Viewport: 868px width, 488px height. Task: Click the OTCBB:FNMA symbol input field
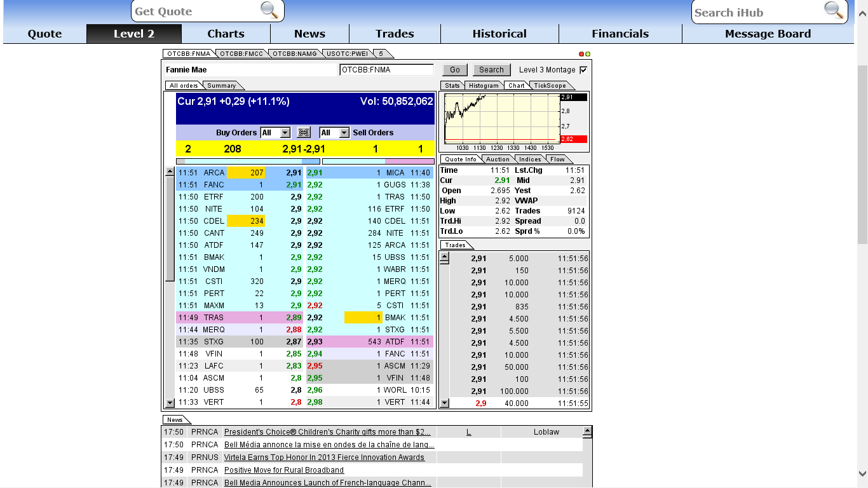388,69
